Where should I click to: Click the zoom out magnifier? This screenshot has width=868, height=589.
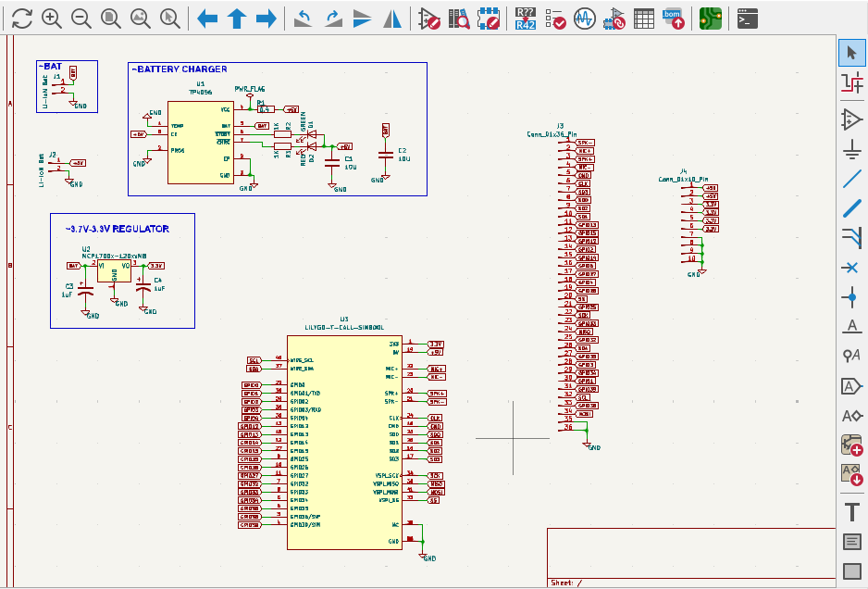[81, 18]
